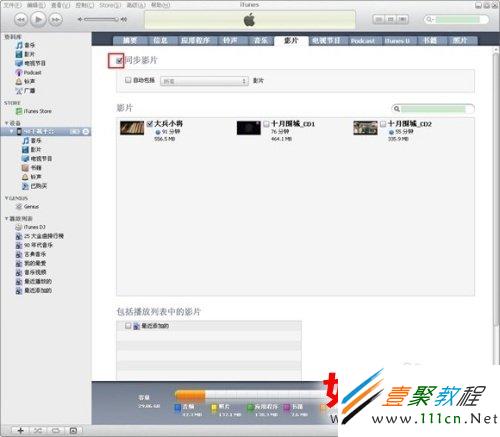Check the 十月围城_CD1 movie checkbox
Image resolution: width=500 pixels, height=437 pixels.
(266, 124)
